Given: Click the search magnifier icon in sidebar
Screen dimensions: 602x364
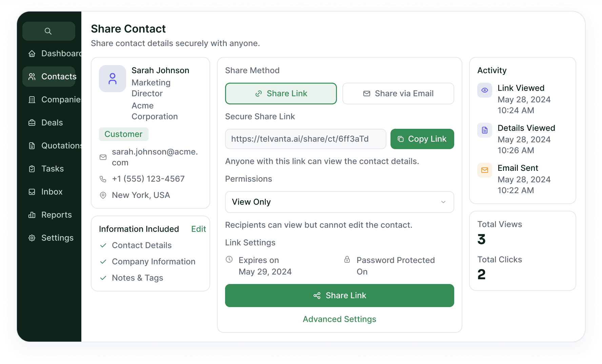Looking at the screenshot, I should coord(48,31).
